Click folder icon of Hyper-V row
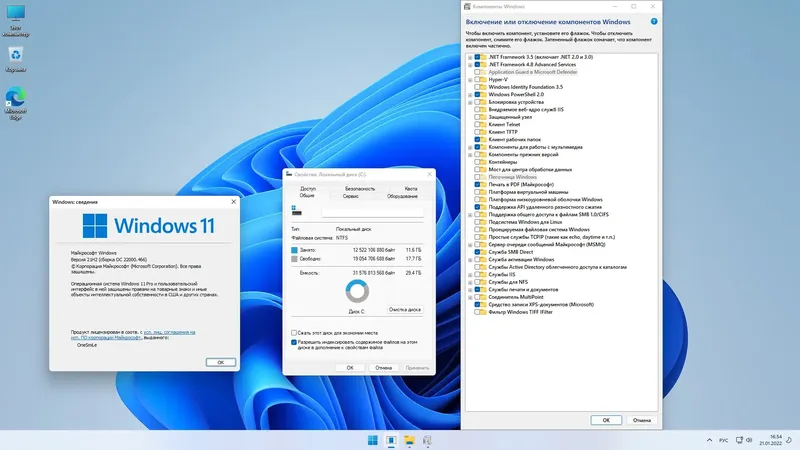Image resolution: width=800 pixels, height=450 pixels. coord(482,80)
